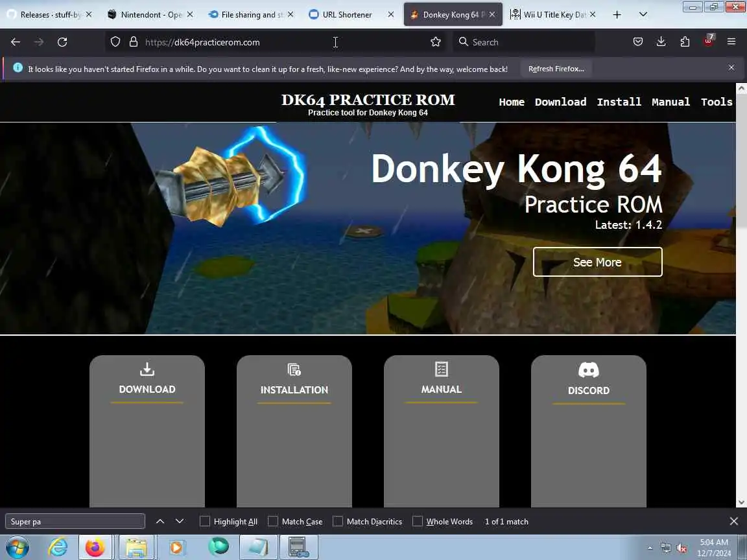The height and width of the screenshot is (560, 747).
Task: Focus the Firefox Search box
Action: 523,42
